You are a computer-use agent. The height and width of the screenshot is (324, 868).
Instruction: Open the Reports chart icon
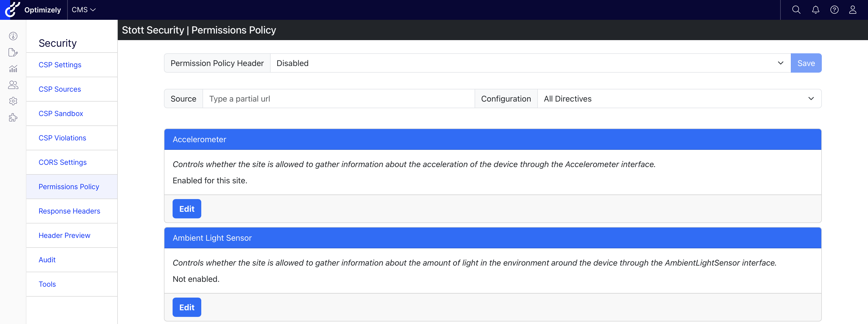pyautogui.click(x=13, y=69)
